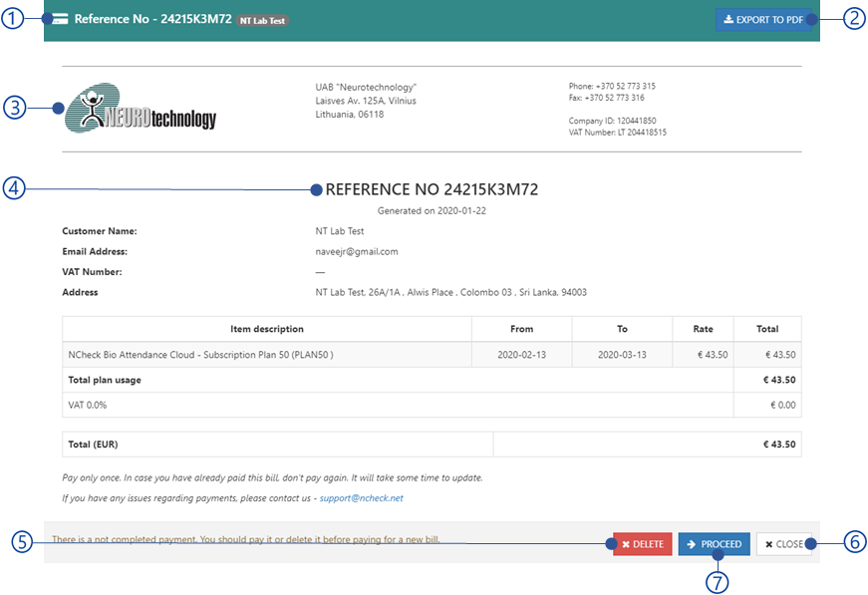This screenshot has width=868, height=595.
Task: Click the card icon beside Reference No header
Action: tap(60, 19)
